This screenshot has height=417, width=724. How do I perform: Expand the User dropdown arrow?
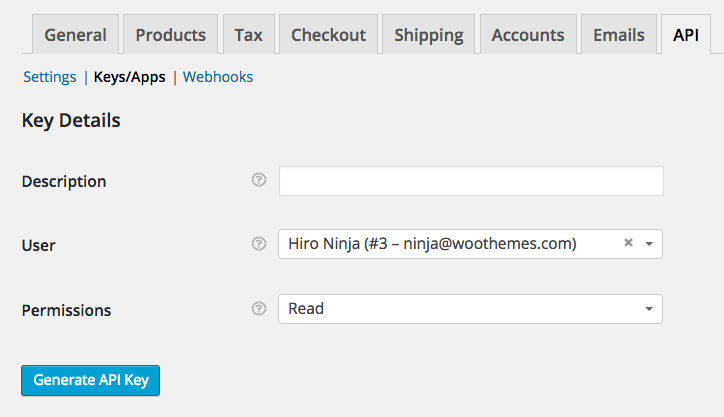[x=649, y=244]
